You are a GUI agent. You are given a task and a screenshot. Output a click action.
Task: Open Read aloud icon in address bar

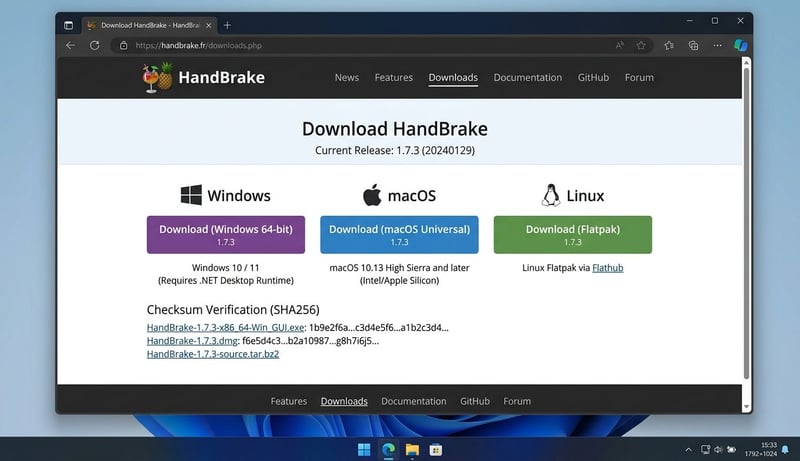click(619, 45)
